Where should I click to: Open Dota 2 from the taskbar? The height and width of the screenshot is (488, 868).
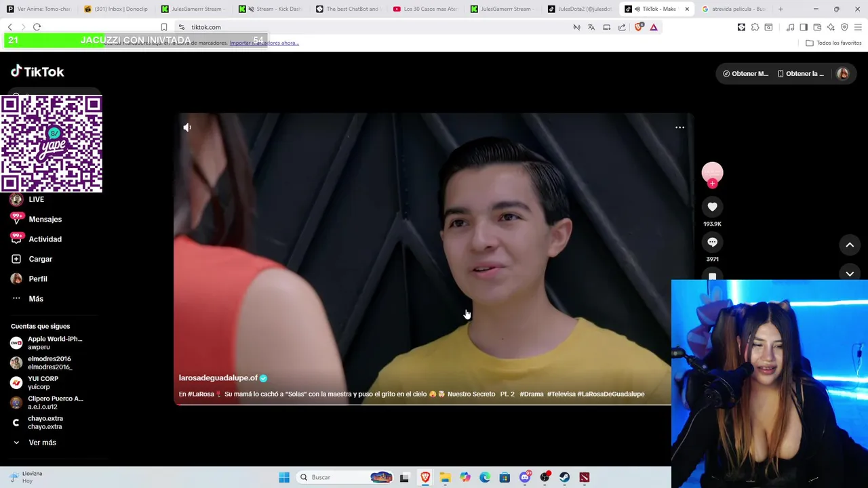pyautogui.click(x=585, y=477)
